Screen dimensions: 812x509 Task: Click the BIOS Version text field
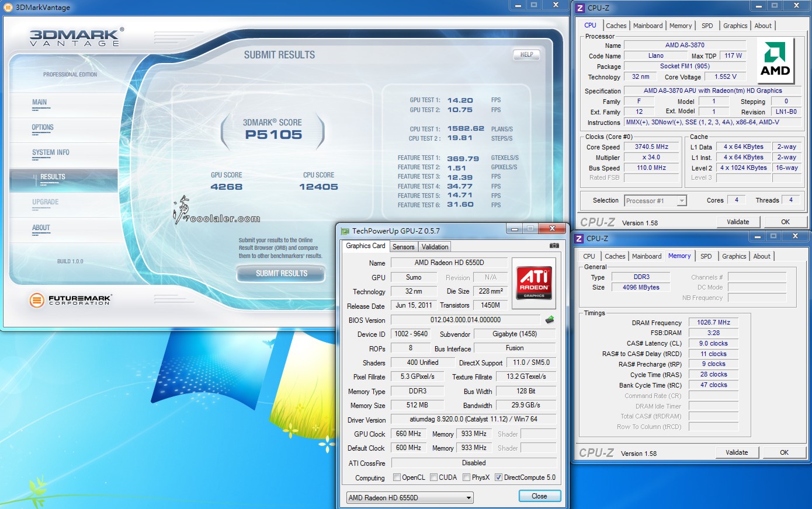click(465, 320)
